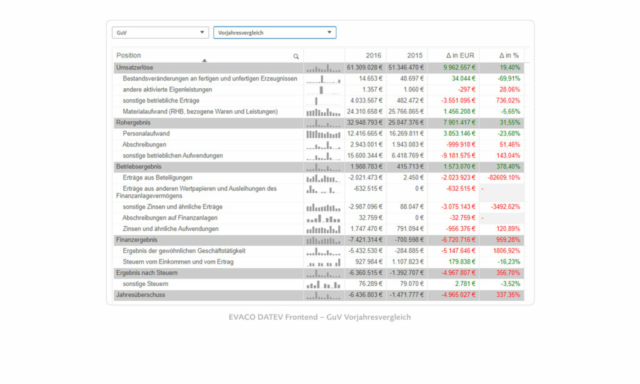
Task: Select the Rohergebnis row
Action: [x=319, y=123]
